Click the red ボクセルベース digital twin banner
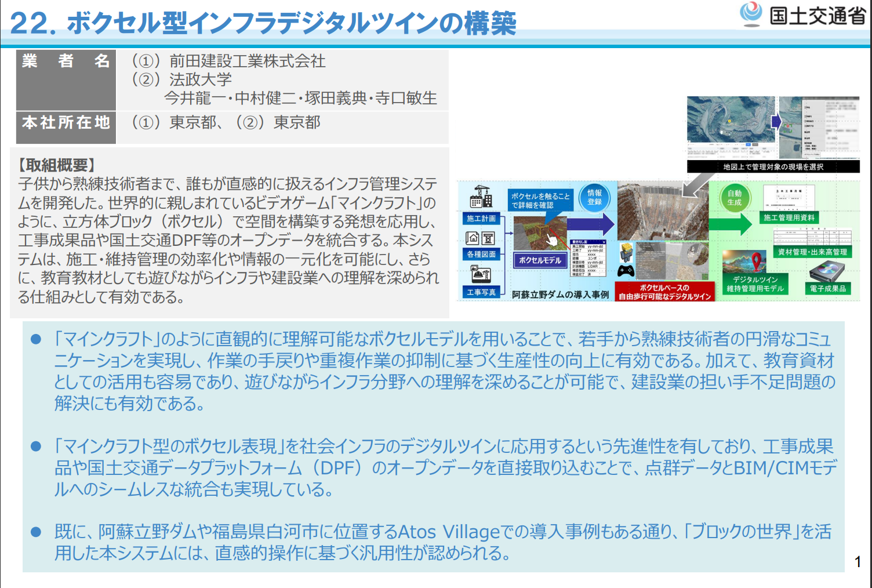The height and width of the screenshot is (588, 872). pyautogui.click(x=664, y=292)
